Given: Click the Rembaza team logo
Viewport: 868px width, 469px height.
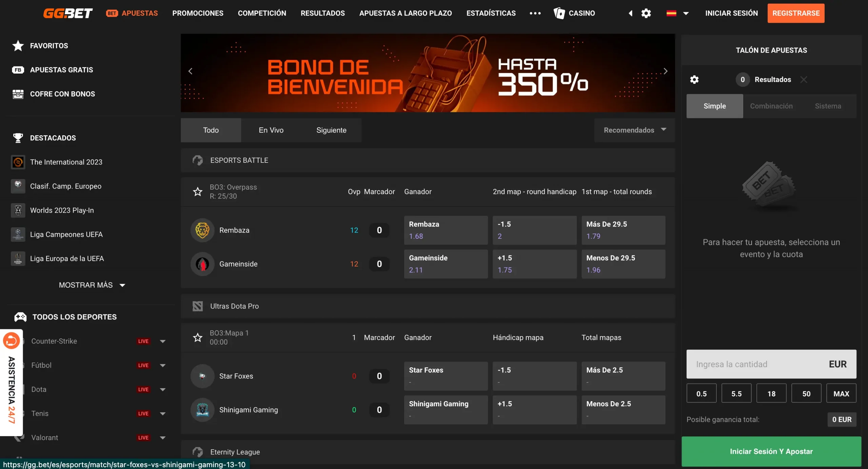Looking at the screenshot, I should click(x=202, y=230).
